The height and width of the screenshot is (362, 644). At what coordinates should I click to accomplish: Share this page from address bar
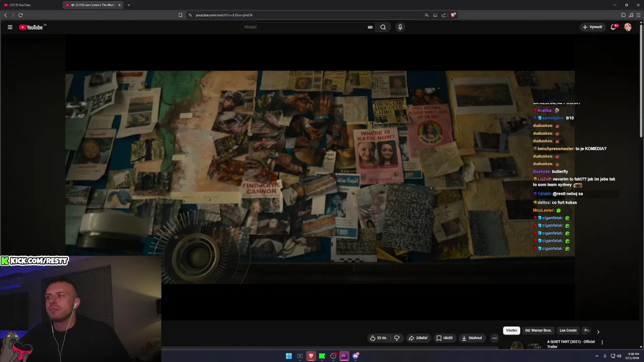click(443, 15)
